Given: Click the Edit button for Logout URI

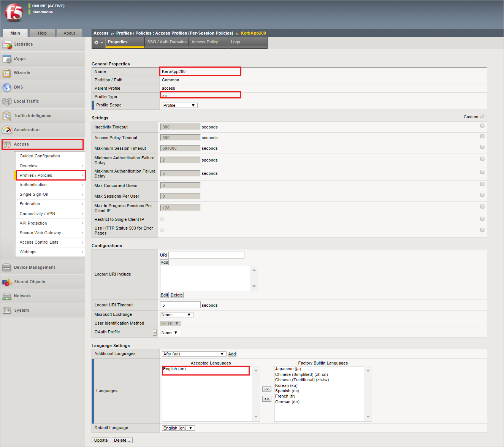Looking at the screenshot, I should 164,295.
